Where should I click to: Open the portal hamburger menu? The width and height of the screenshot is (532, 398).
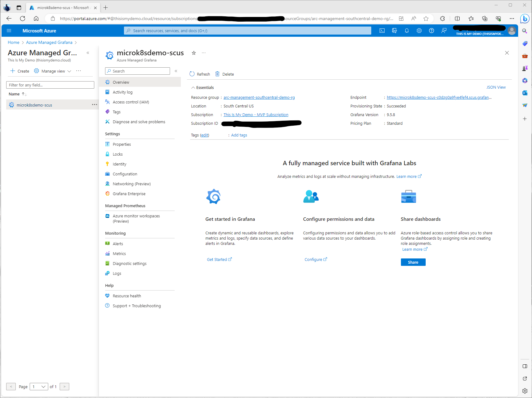tap(9, 31)
